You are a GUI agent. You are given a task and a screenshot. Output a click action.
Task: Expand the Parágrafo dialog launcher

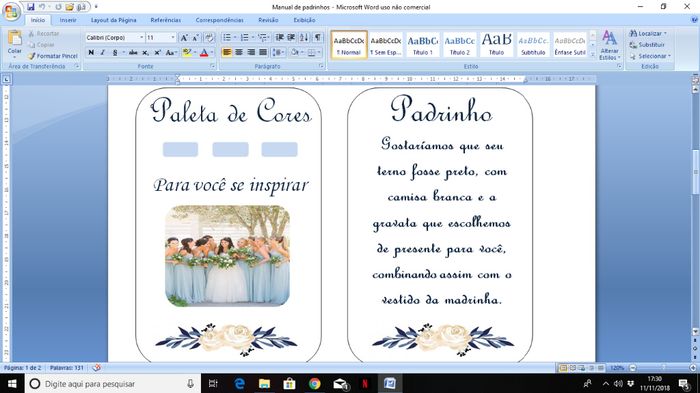(321, 66)
